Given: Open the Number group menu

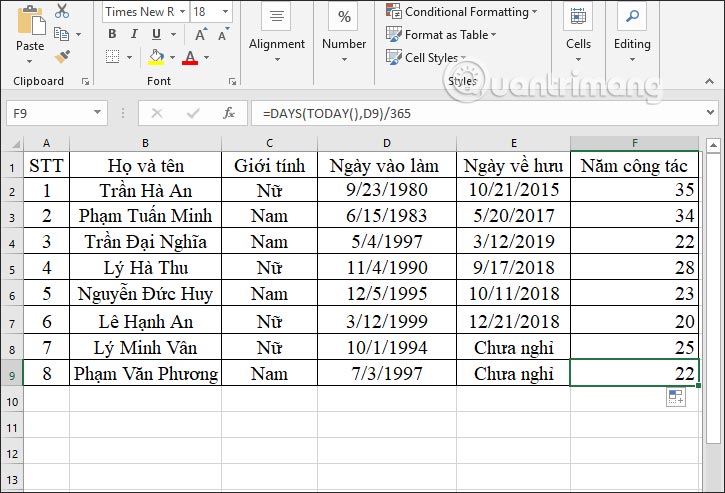Looking at the screenshot, I should click(x=344, y=32).
